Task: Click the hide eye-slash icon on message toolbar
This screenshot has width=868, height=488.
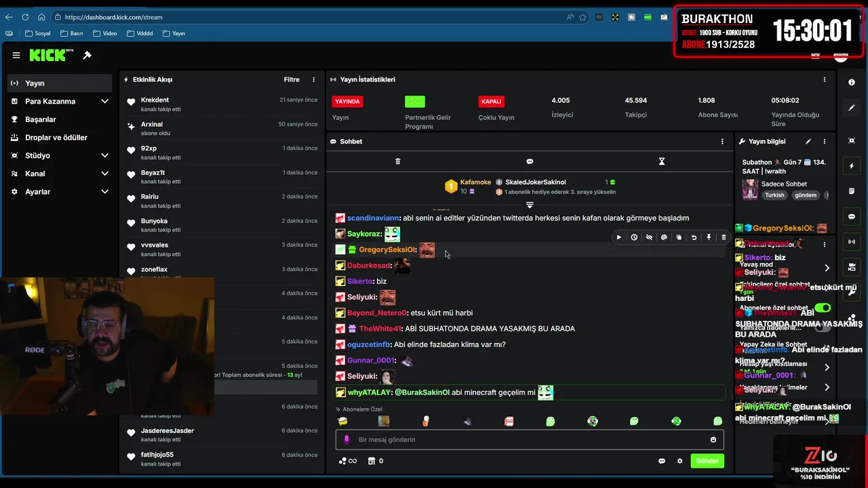Action: [649, 237]
